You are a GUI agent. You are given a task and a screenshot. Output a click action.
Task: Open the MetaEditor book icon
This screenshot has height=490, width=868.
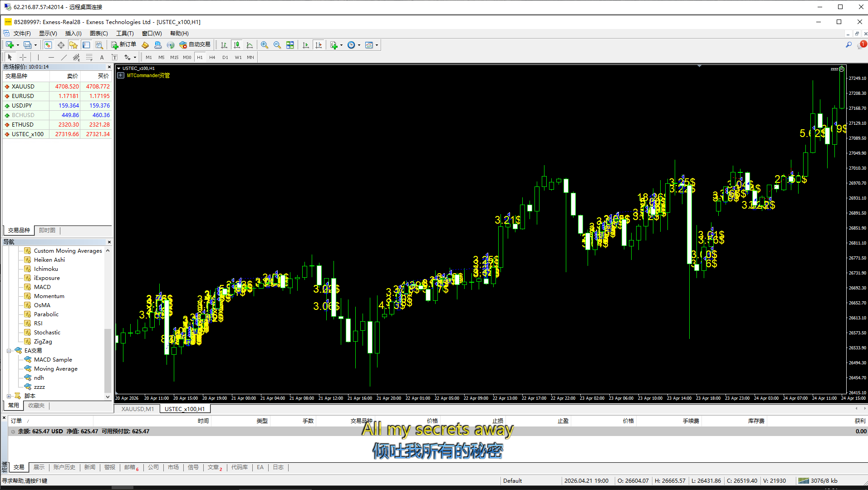point(145,45)
